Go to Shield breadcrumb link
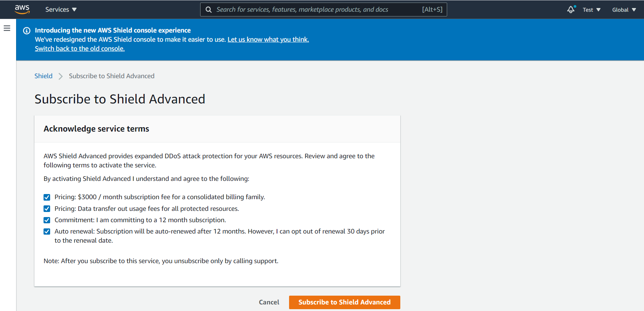Image resolution: width=644 pixels, height=311 pixels. pos(44,76)
